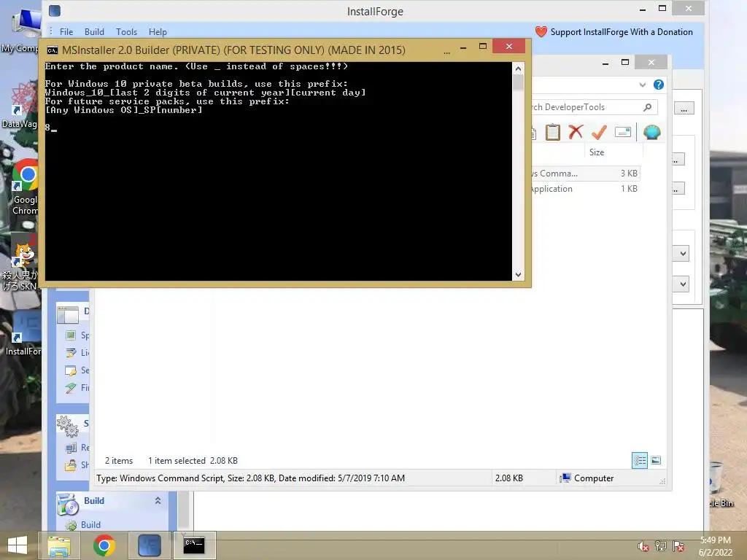Click the blue shell icon in Explorer toolbar
This screenshot has width=747, height=560.
651,132
